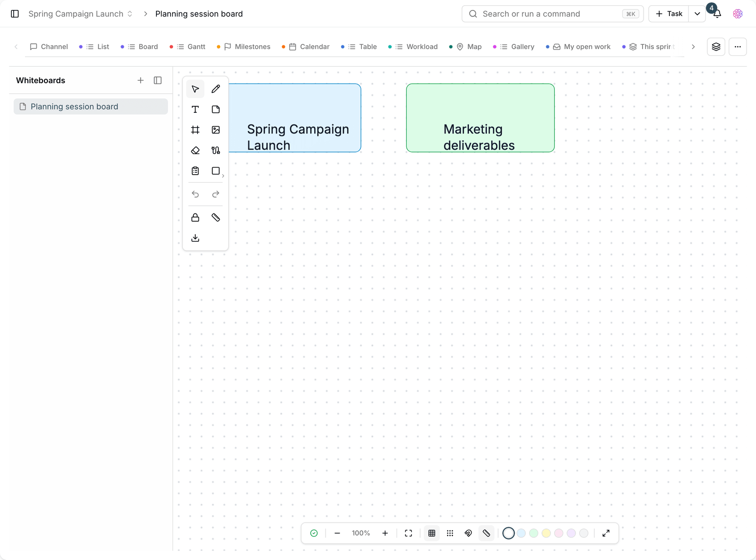
Task: Select the yellow canvas color swatch
Action: (546, 533)
